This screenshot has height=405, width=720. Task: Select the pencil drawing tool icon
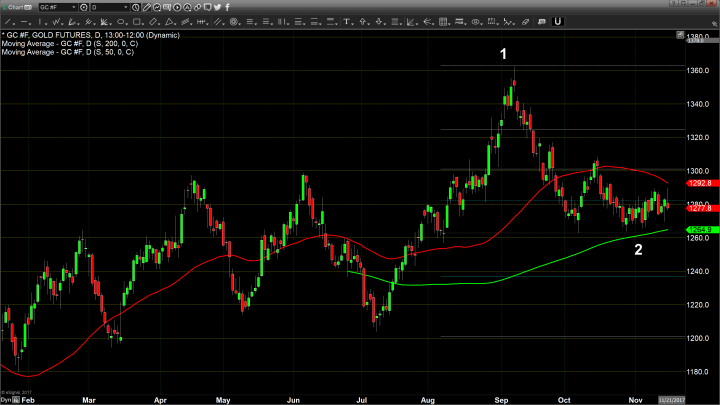tap(147, 7)
